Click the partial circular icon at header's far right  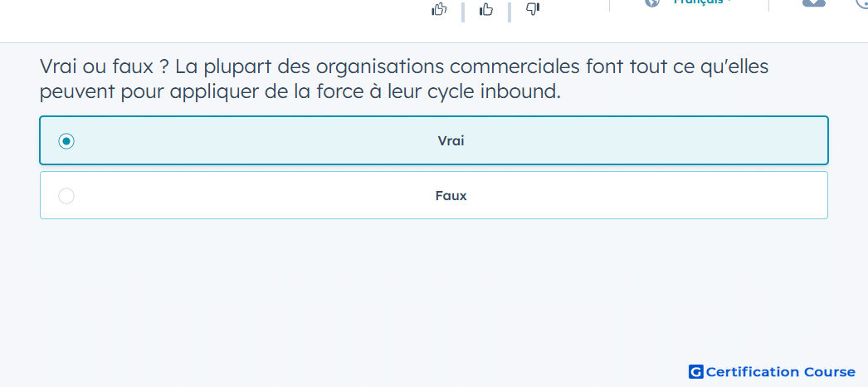tap(861, 2)
